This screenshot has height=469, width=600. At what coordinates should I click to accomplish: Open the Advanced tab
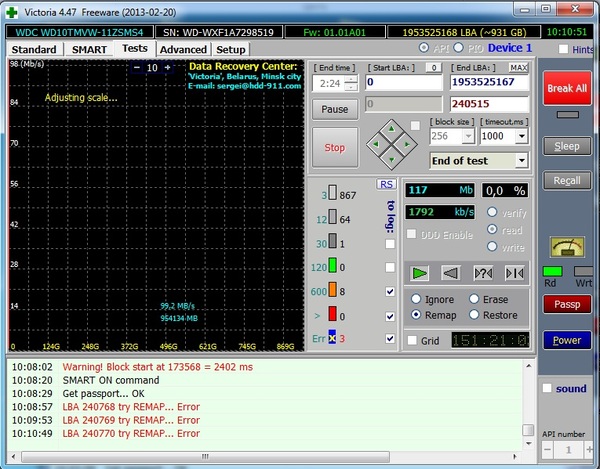coord(183,49)
